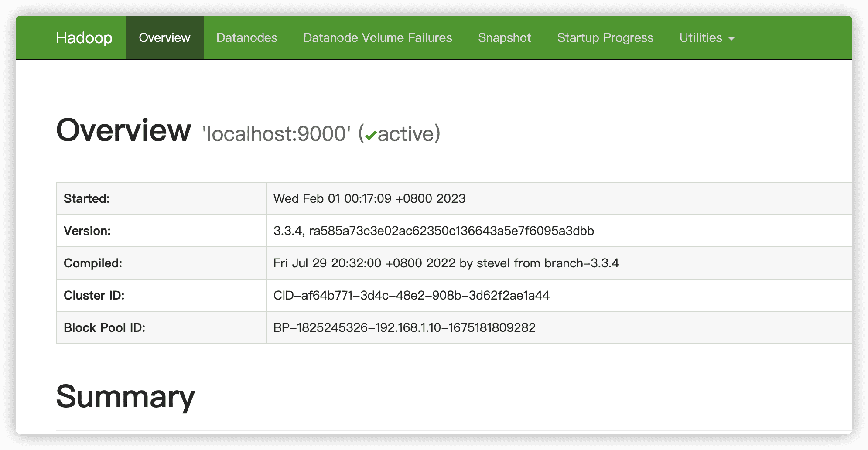Select the Version hash value cell

tap(559, 231)
